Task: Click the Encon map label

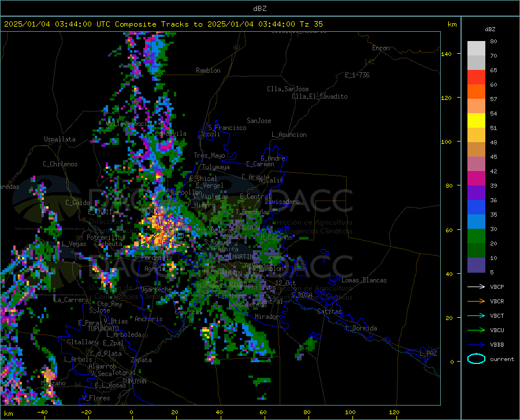Action: pos(381,48)
